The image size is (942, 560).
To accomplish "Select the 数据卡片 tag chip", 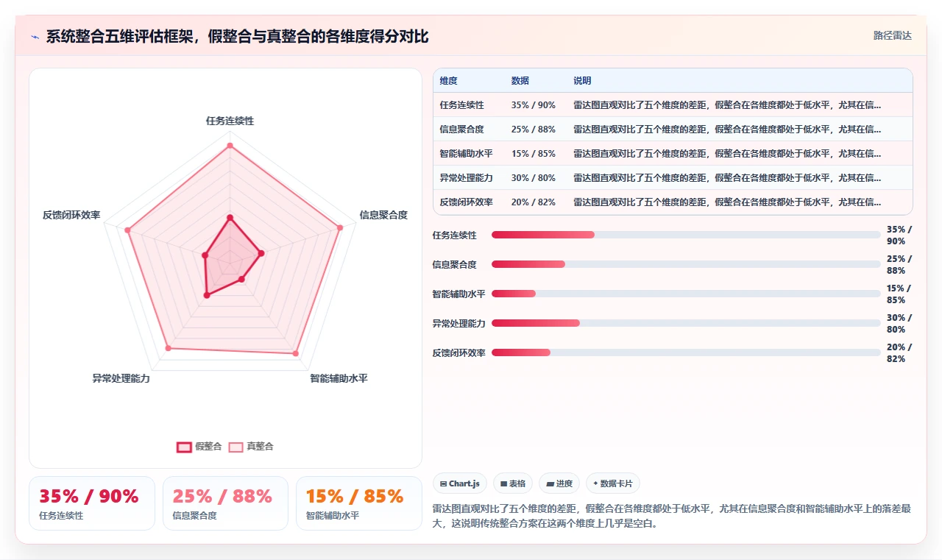I will pos(613,483).
